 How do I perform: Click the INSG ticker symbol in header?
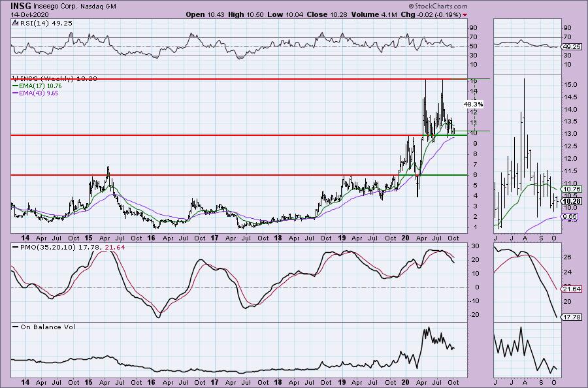[x=21, y=6]
